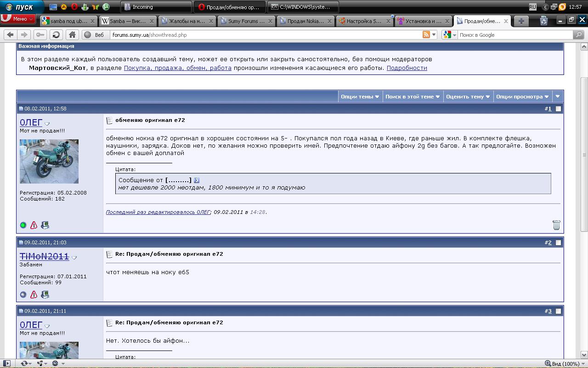Expand the 'Опции темы' dropdown
Viewport: 588px width, 368px height.
[360, 97]
